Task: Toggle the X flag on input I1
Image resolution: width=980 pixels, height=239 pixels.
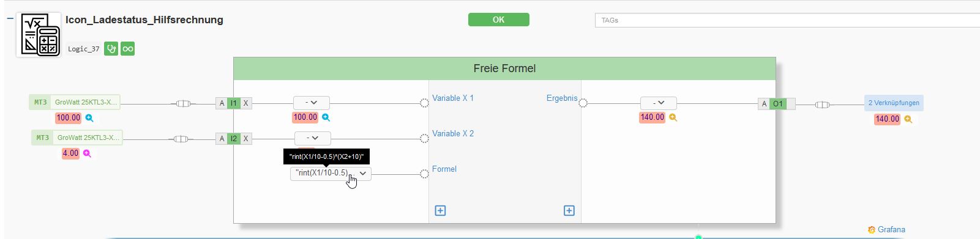Action: [x=245, y=103]
